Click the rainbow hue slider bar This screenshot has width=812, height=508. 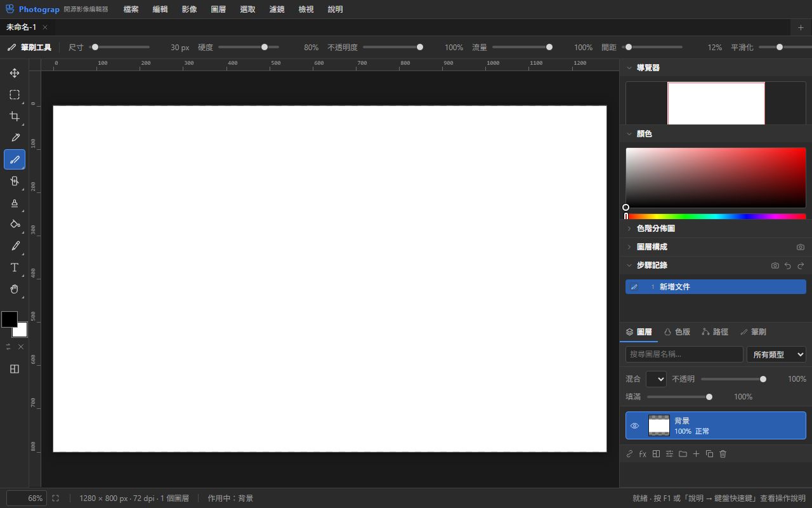(x=716, y=217)
